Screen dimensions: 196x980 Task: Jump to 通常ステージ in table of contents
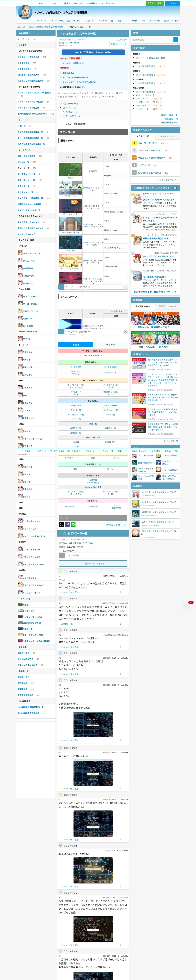(x=72, y=112)
